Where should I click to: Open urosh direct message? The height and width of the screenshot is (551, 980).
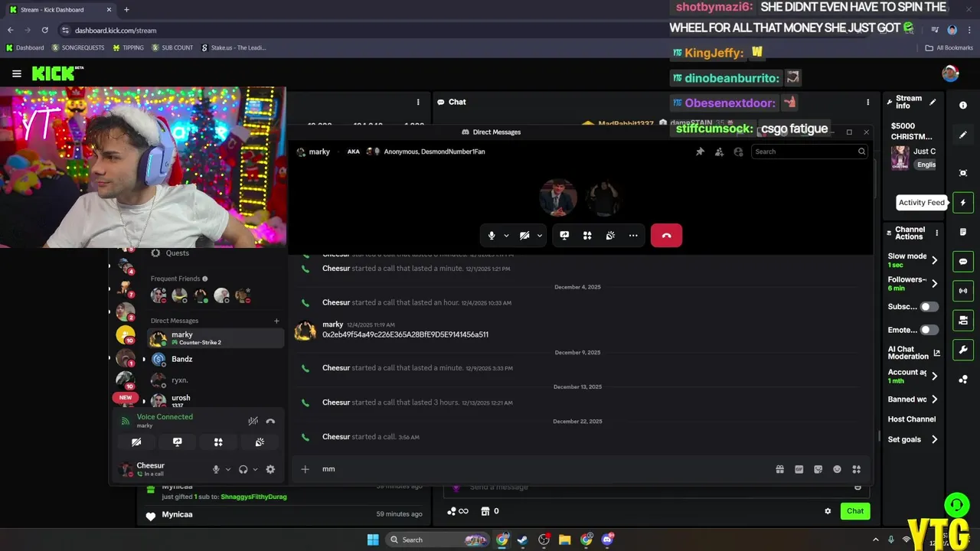click(216, 400)
